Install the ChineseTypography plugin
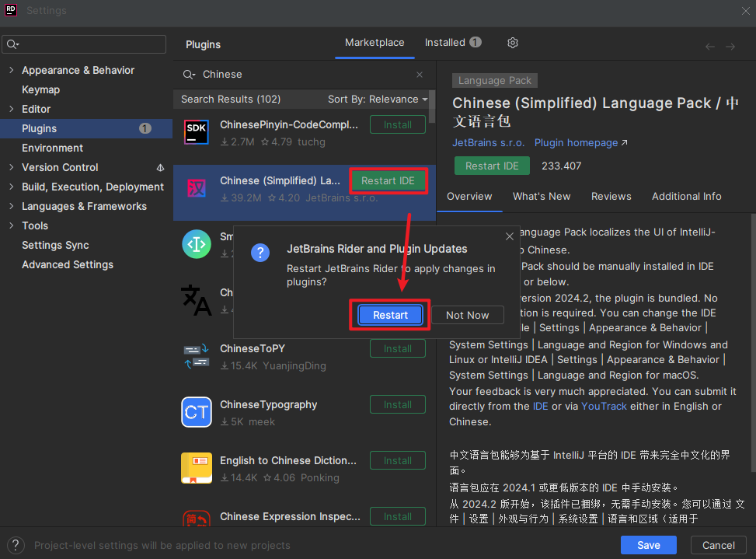The height and width of the screenshot is (559, 756). tap(398, 404)
